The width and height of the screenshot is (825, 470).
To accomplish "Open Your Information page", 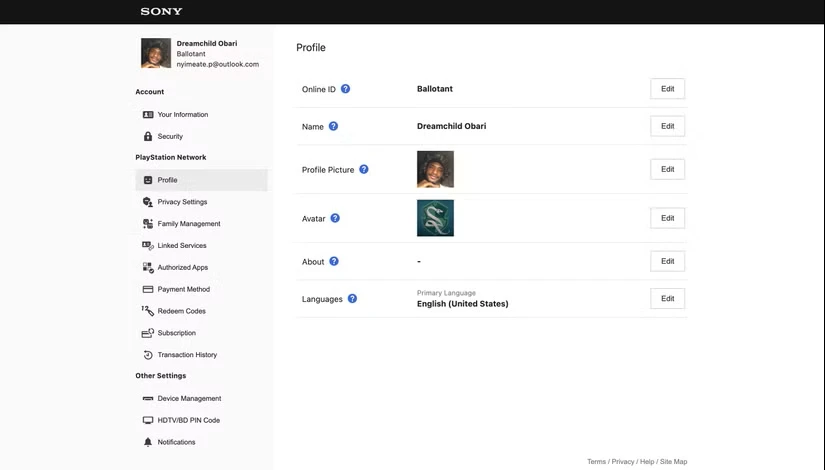I will tap(183, 115).
